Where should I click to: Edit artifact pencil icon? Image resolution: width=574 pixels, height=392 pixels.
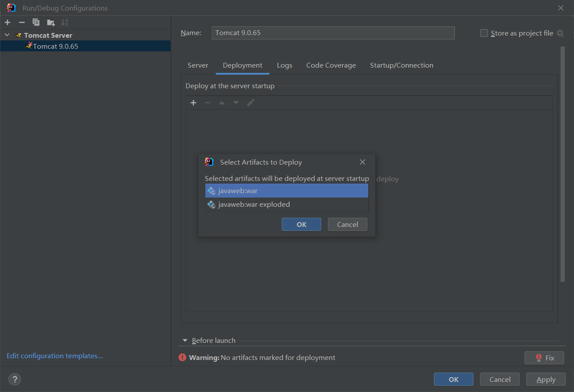tap(251, 103)
